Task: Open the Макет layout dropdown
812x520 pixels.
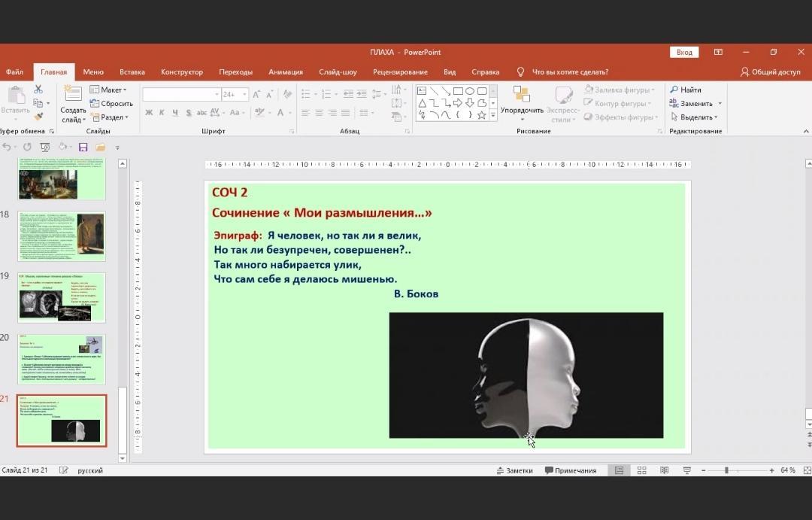Action: coord(108,90)
